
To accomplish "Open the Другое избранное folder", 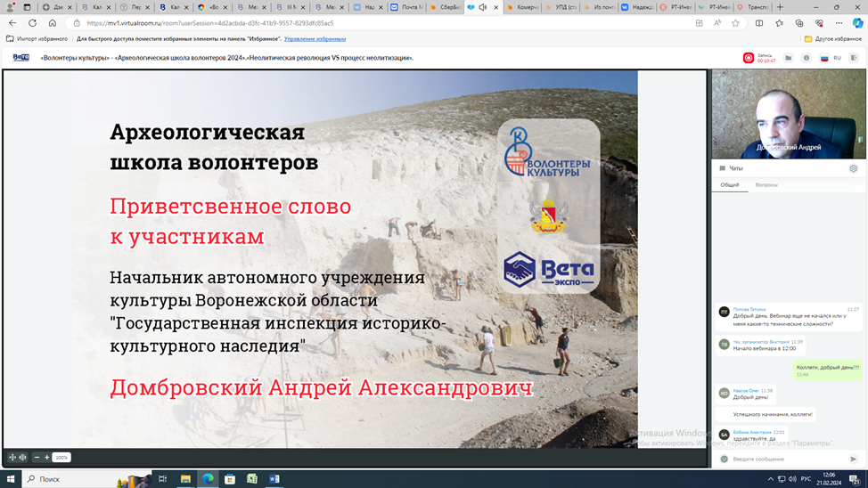I will 833,39.
